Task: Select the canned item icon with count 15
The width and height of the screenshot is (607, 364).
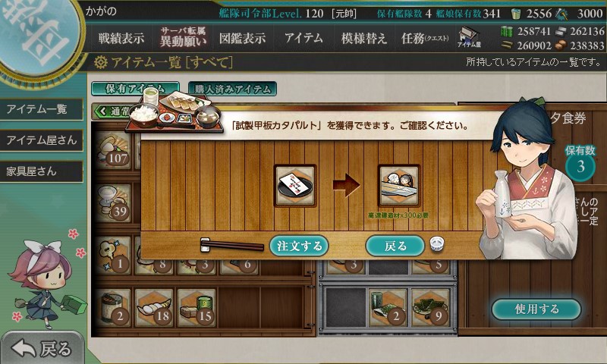Action: pos(197,308)
